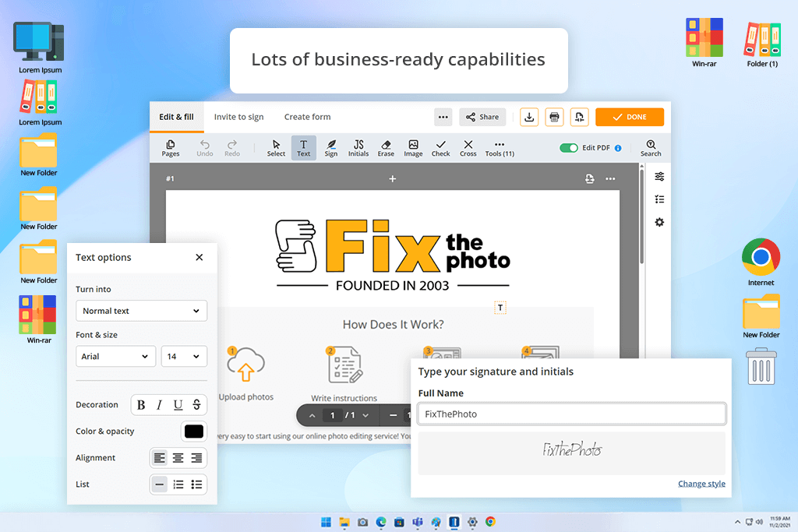Click the Edit PDF info icon
The image size is (798, 532).
click(x=618, y=148)
